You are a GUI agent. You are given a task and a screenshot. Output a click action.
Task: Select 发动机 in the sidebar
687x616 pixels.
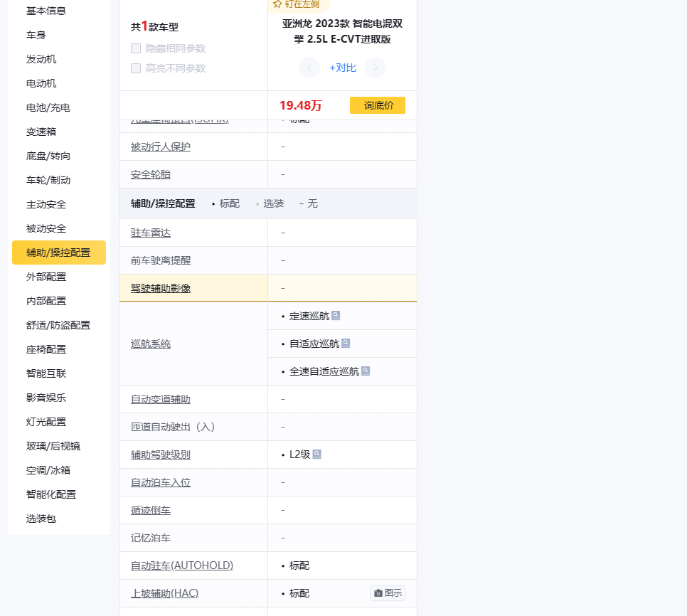pyautogui.click(x=41, y=59)
